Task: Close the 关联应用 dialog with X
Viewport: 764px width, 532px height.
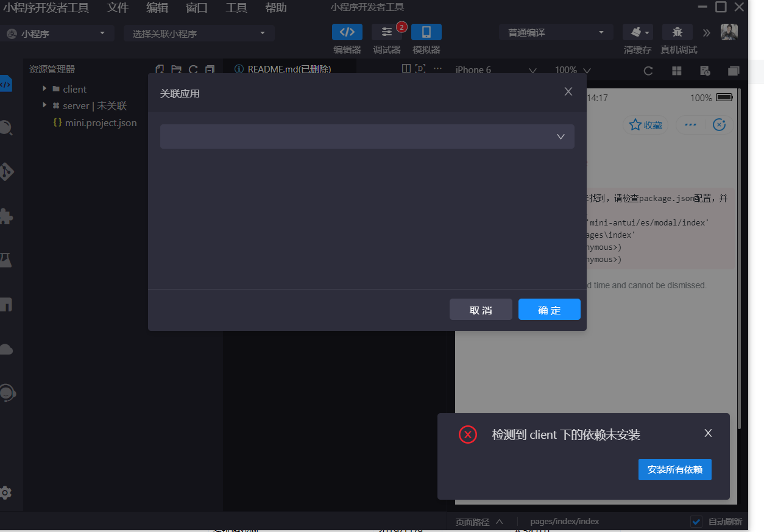Action: click(x=568, y=91)
